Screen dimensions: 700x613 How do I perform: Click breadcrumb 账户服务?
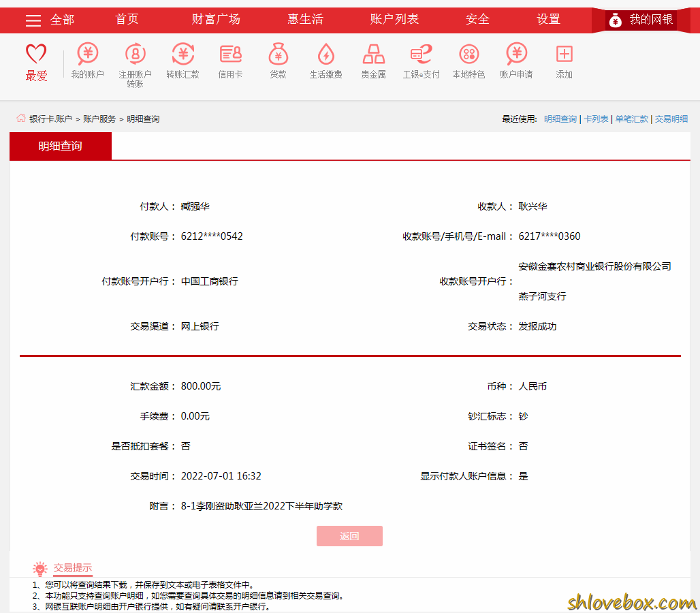pyautogui.click(x=99, y=119)
